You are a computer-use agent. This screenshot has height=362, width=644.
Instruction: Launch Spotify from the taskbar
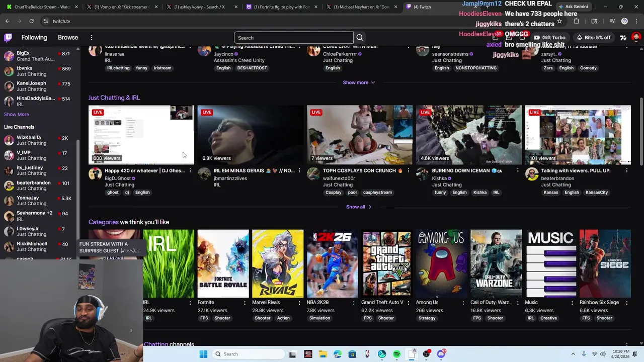coord(397,354)
